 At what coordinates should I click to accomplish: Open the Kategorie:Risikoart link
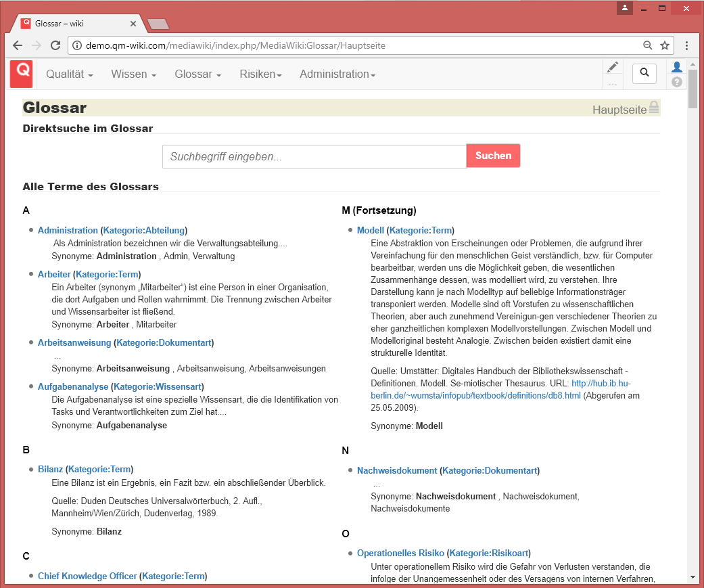pos(489,553)
